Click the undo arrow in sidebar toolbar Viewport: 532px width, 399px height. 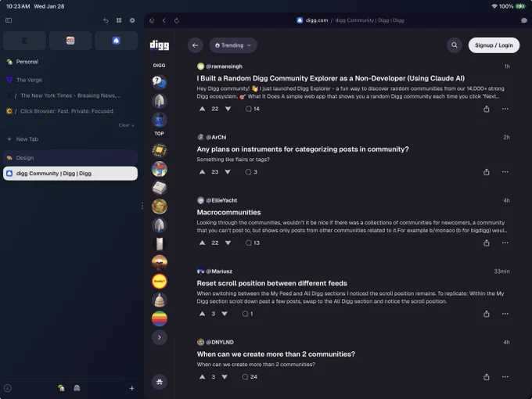[106, 20]
